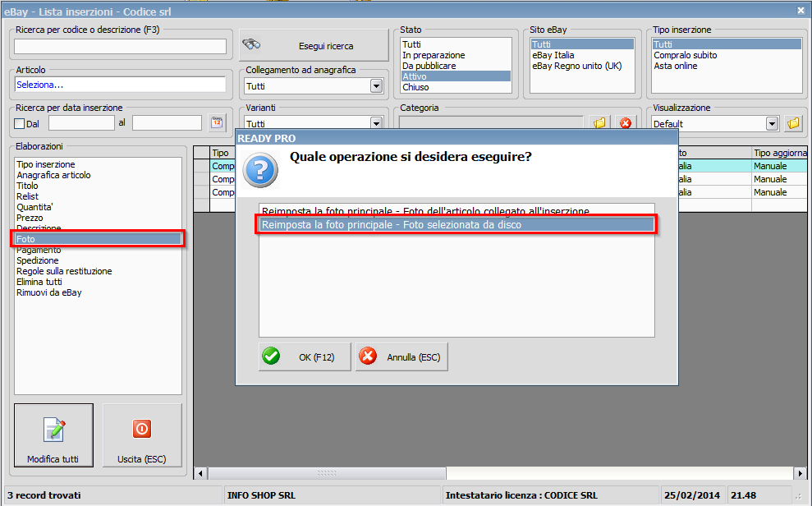Click OK (F12) button

click(x=305, y=356)
